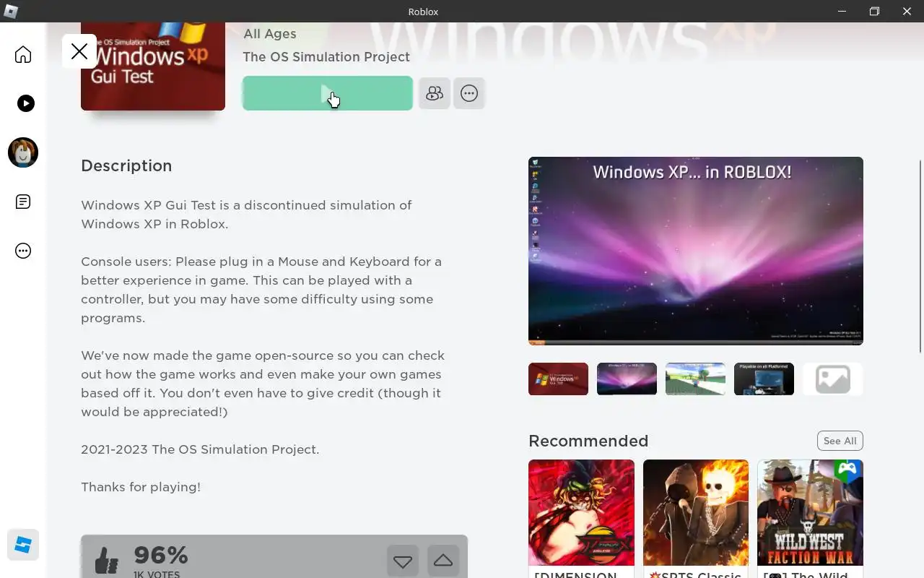
Task: Open the experience options ellipsis button
Action: [469, 93]
